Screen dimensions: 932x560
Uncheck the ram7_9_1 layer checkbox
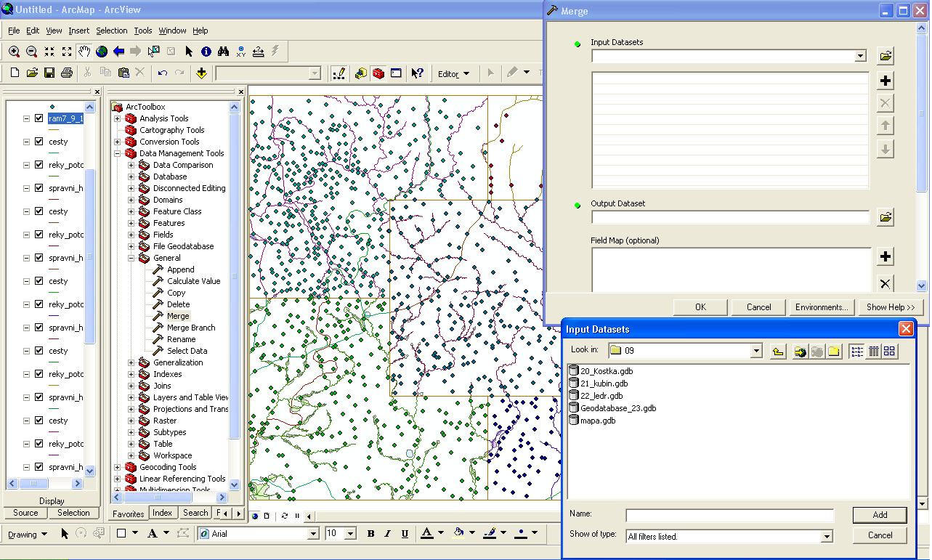39,118
